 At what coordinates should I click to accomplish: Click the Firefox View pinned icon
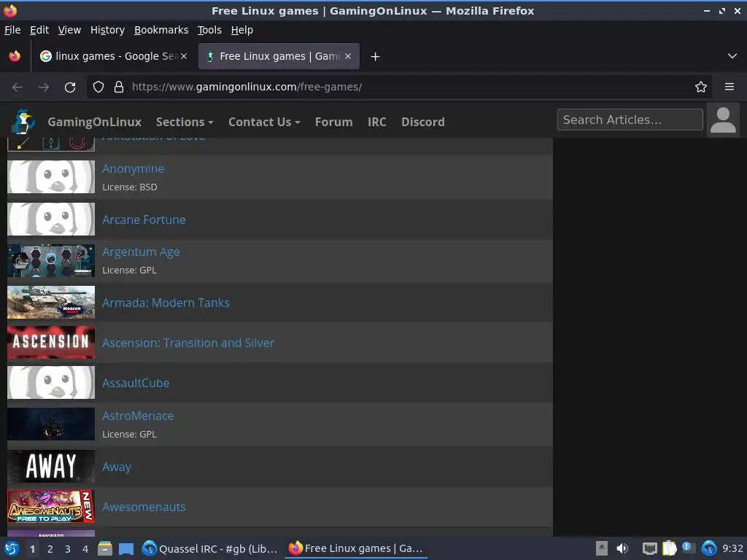click(x=15, y=56)
